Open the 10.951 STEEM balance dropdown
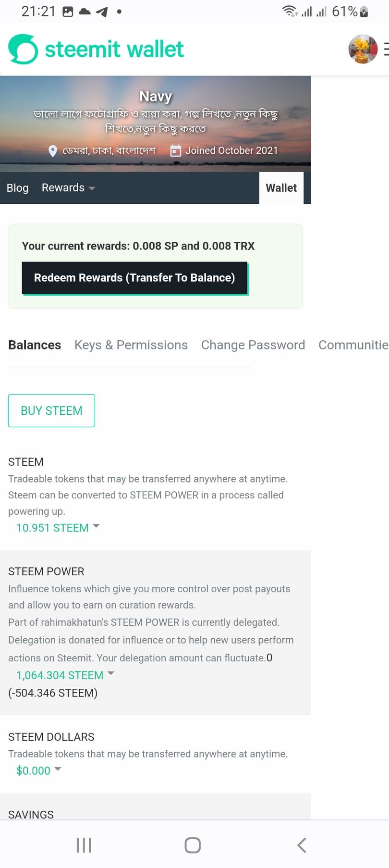Viewport: 389px width, 868px height. tap(58, 528)
